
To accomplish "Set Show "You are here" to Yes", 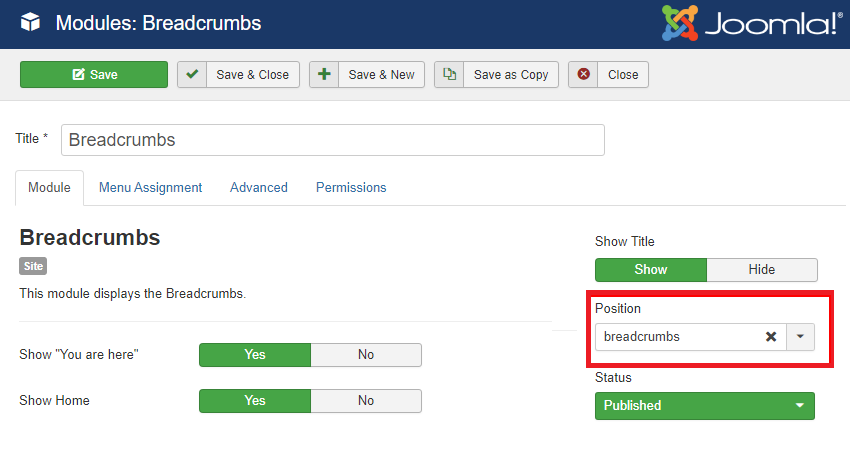I will click(x=255, y=355).
